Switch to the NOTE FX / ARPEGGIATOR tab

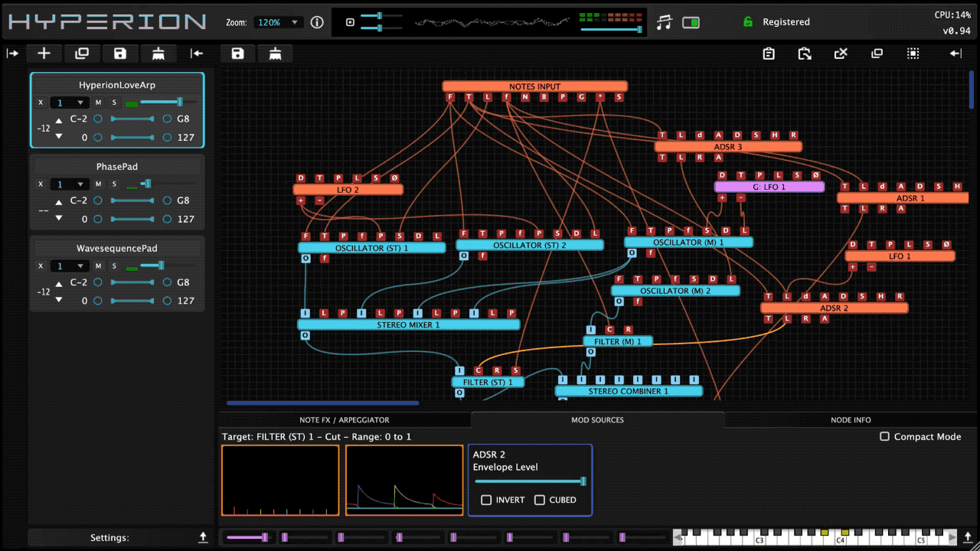(344, 419)
